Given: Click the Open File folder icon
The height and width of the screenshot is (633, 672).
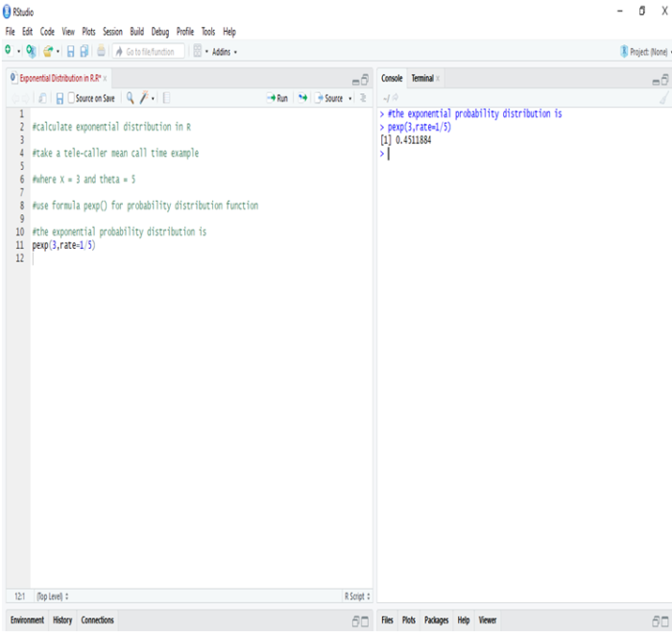Looking at the screenshot, I should 47,51.
